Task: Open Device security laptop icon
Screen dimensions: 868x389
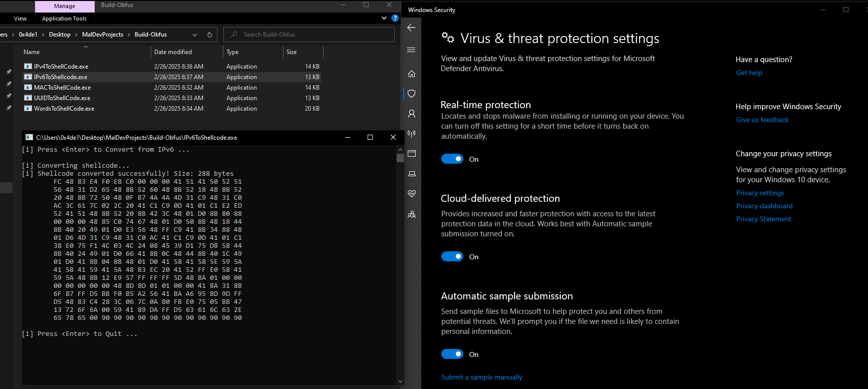Action: click(412, 174)
